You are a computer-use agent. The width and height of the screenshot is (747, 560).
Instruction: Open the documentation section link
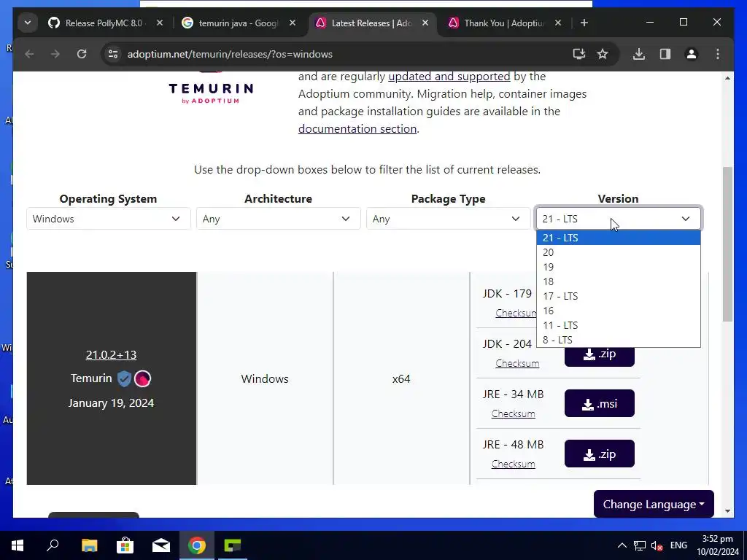click(x=357, y=128)
